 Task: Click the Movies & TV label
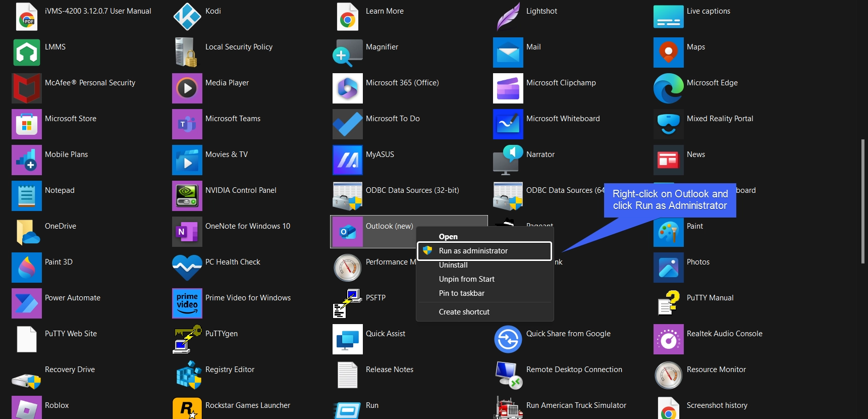tap(227, 154)
